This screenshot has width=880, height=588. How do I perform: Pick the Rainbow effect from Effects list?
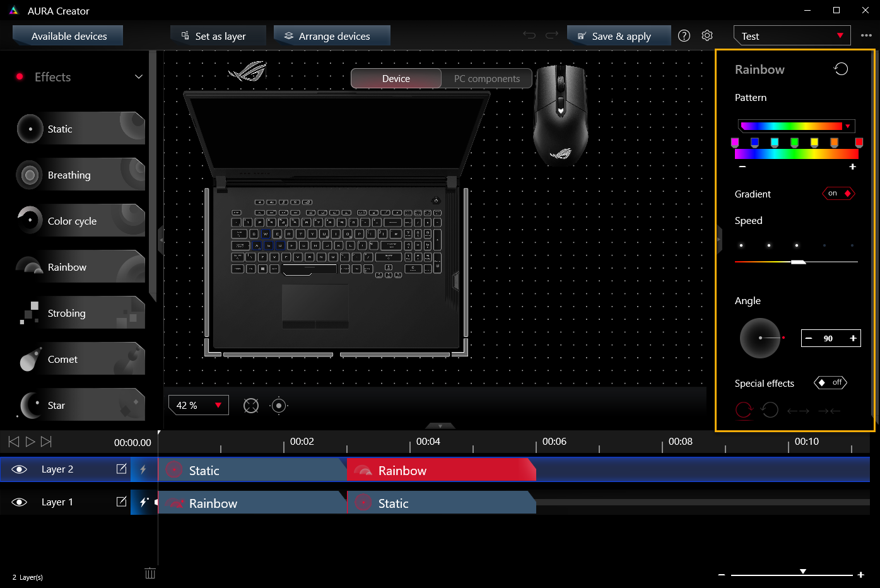click(x=81, y=267)
